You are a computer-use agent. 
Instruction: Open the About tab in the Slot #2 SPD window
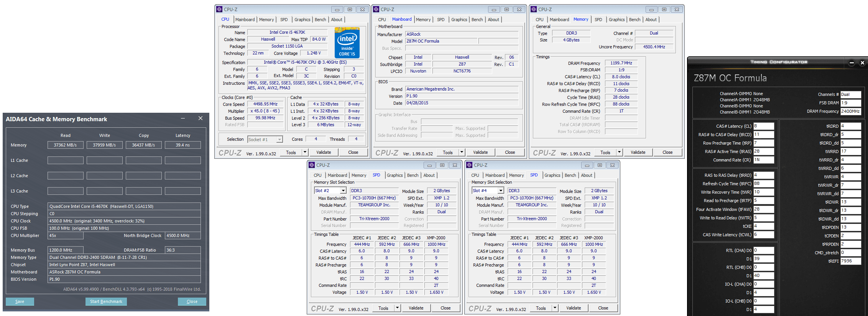(x=429, y=175)
